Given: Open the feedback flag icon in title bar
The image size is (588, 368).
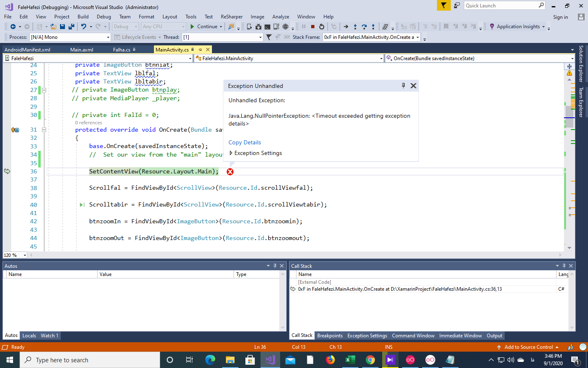Looking at the screenshot, I should [443, 5].
